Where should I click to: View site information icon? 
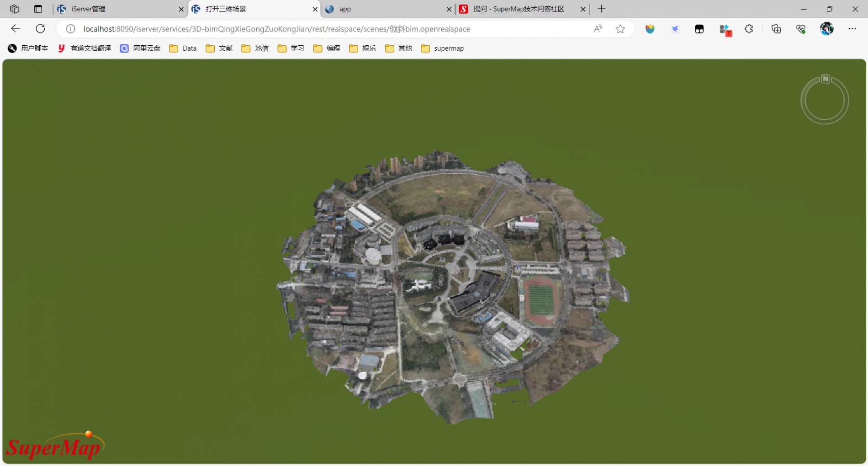coord(70,29)
